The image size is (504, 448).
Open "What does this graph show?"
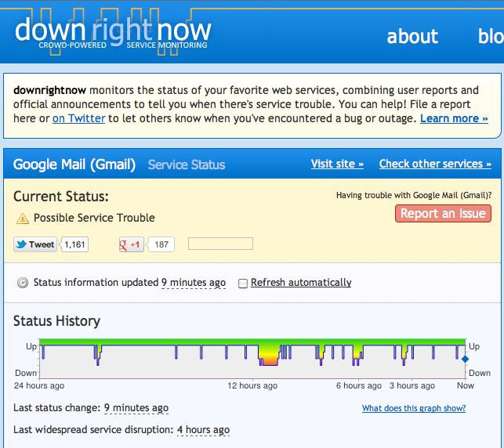pyautogui.click(x=414, y=408)
